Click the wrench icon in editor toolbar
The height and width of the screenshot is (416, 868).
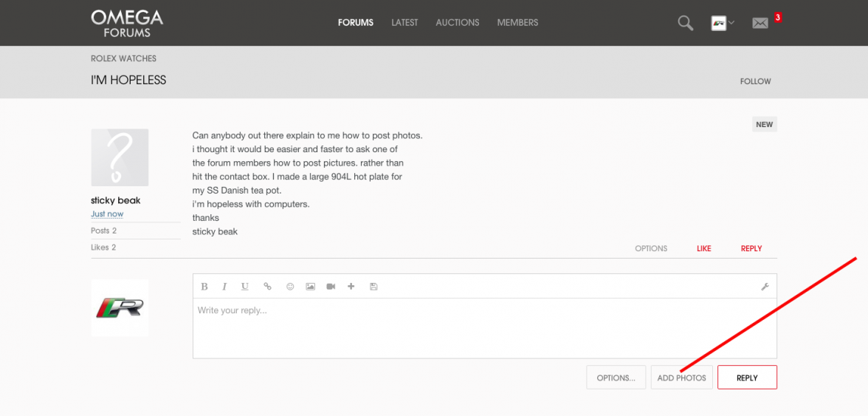pos(765,287)
